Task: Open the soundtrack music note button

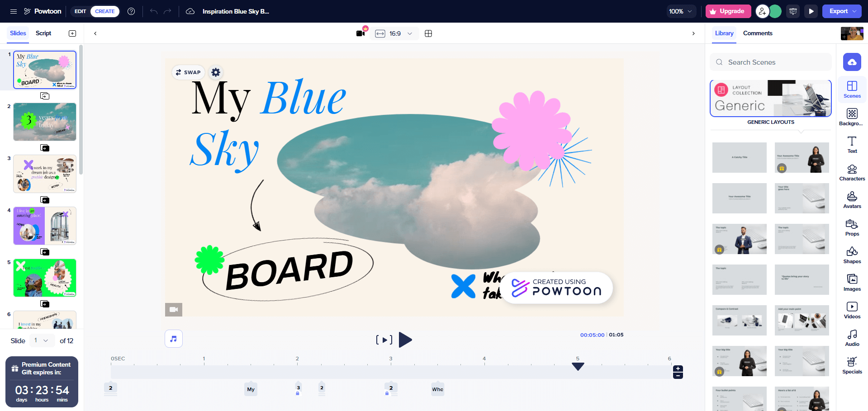Action: click(174, 339)
